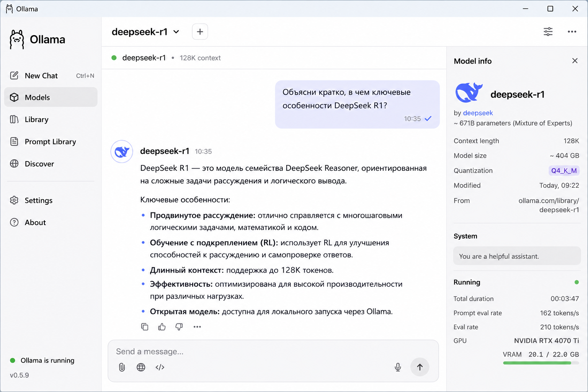Go to Library in sidebar
588x392 pixels.
click(51, 119)
